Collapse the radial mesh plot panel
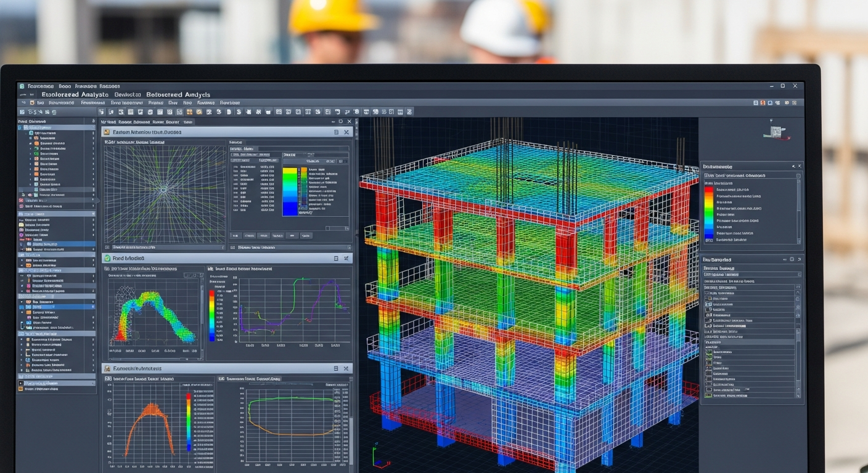 point(336,132)
